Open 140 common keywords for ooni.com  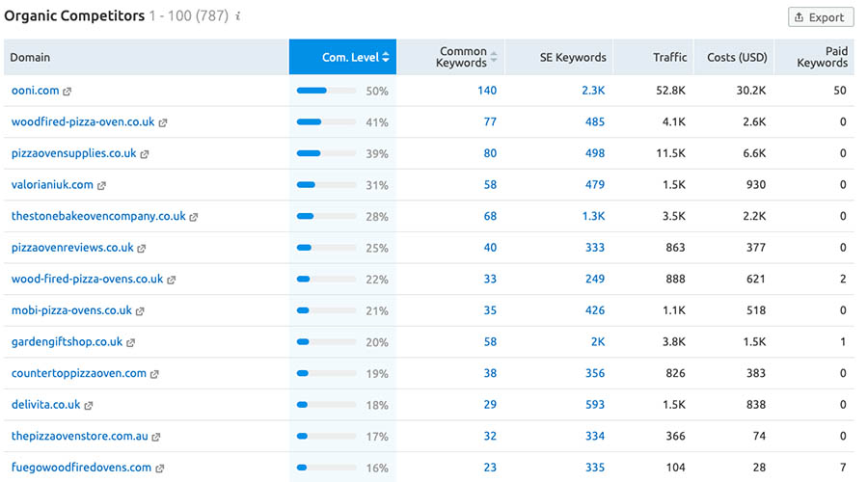pyautogui.click(x=487, y=91)
